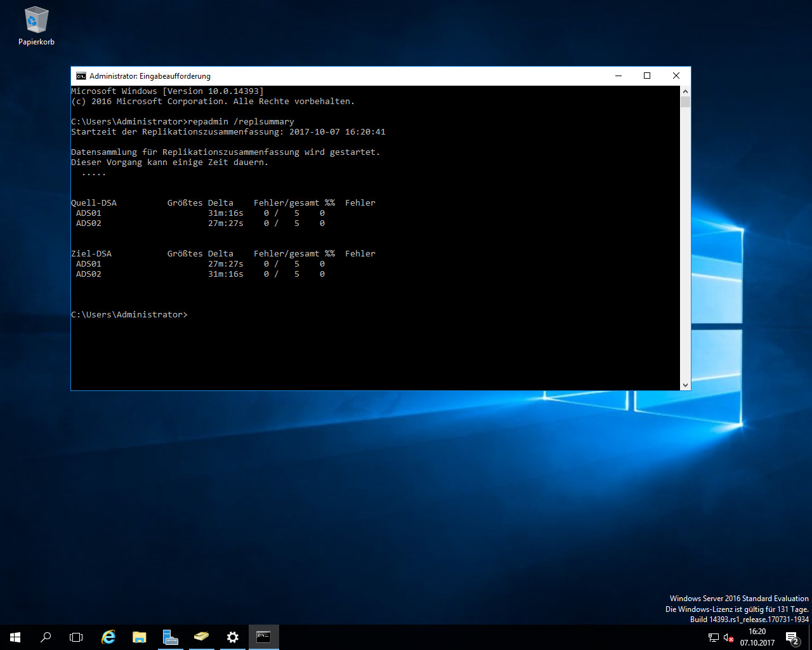This screenshot has height=650, width=812.
Task: Click the Windows Start button
Action: [15, 637]
